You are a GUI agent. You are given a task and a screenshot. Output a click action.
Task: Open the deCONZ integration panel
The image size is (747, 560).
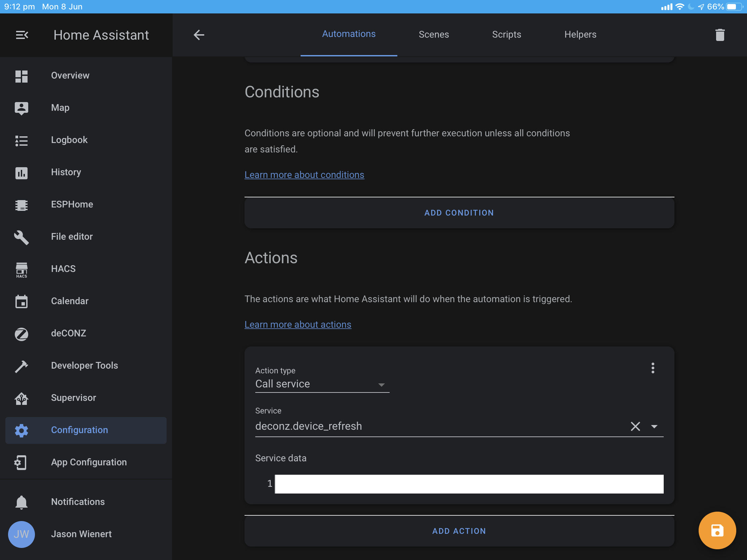[69, 333]
